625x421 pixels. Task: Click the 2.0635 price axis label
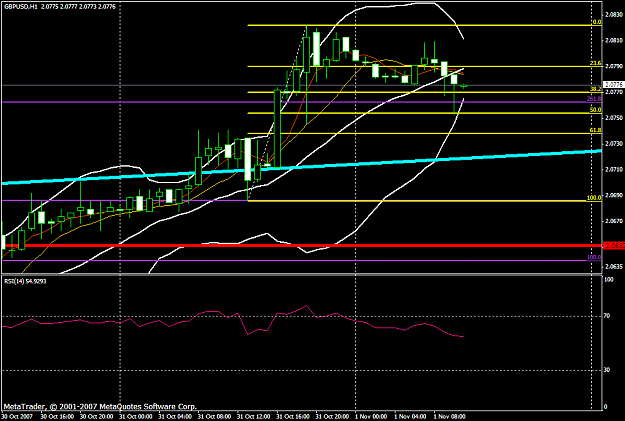(613, 266)
